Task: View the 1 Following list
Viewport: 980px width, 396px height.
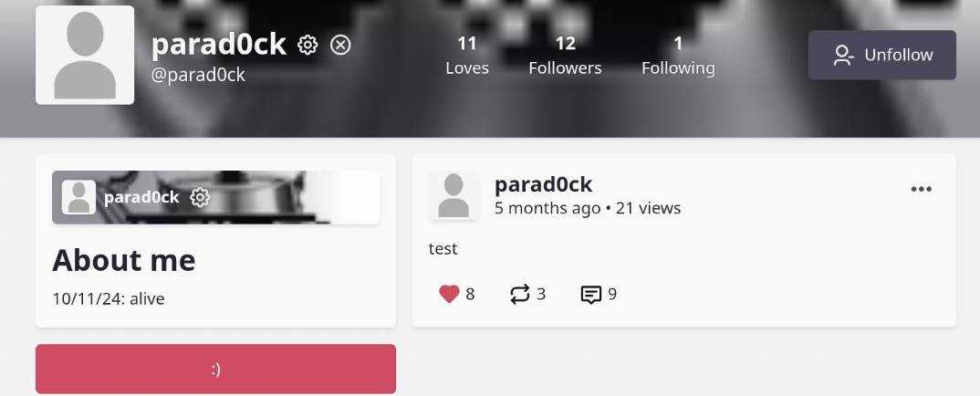Action: 678,56
